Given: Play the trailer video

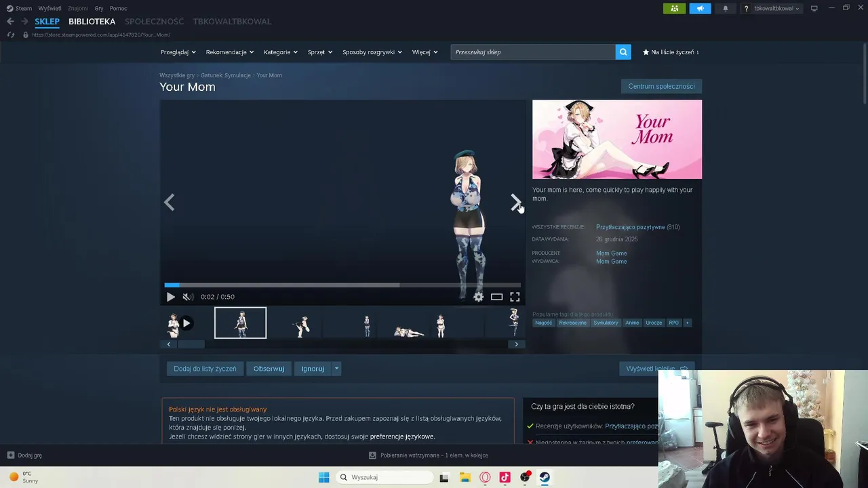Looking at the screenshot, I should point(170,297).
